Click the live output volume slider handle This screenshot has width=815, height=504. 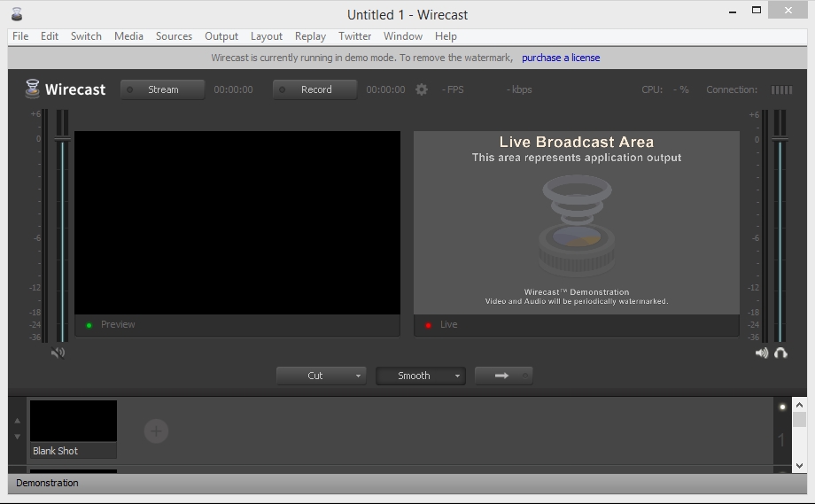(780, 139)
